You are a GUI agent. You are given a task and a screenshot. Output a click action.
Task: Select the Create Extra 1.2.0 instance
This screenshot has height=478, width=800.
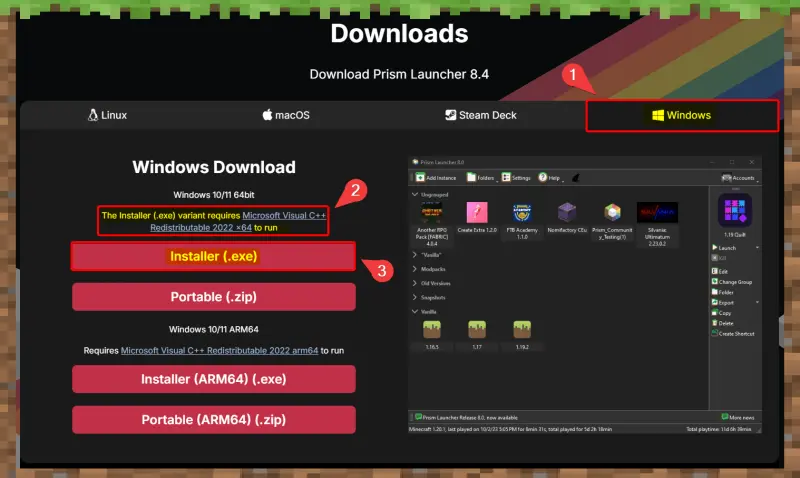coord(477,217)
